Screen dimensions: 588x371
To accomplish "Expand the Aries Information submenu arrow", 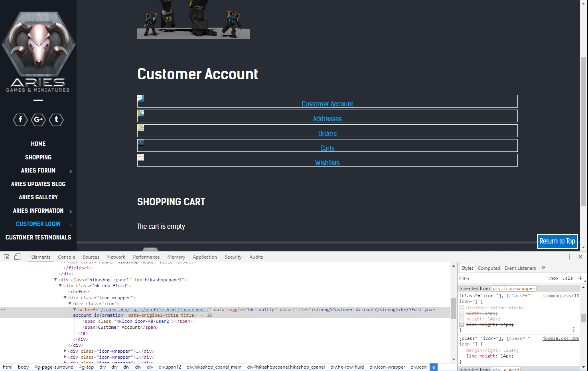I will point(71,212).
